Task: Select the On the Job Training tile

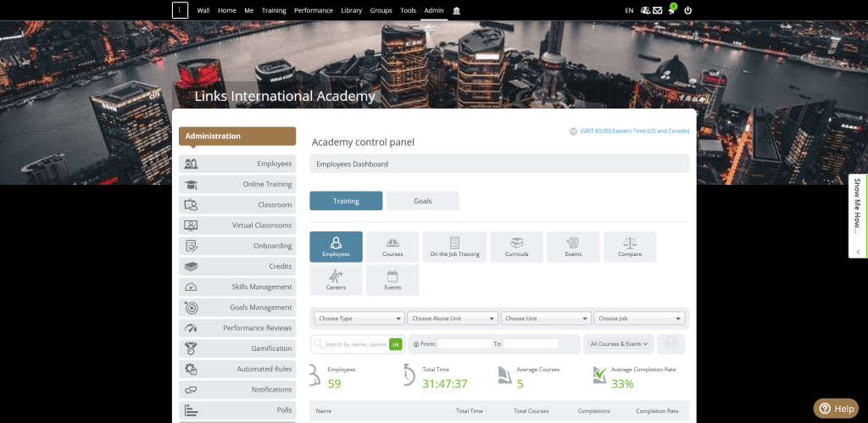Action: (x=454, y=247)
